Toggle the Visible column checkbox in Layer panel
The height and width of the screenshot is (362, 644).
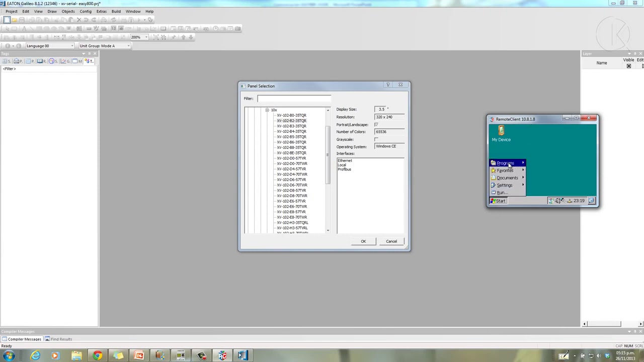[628, 66]
